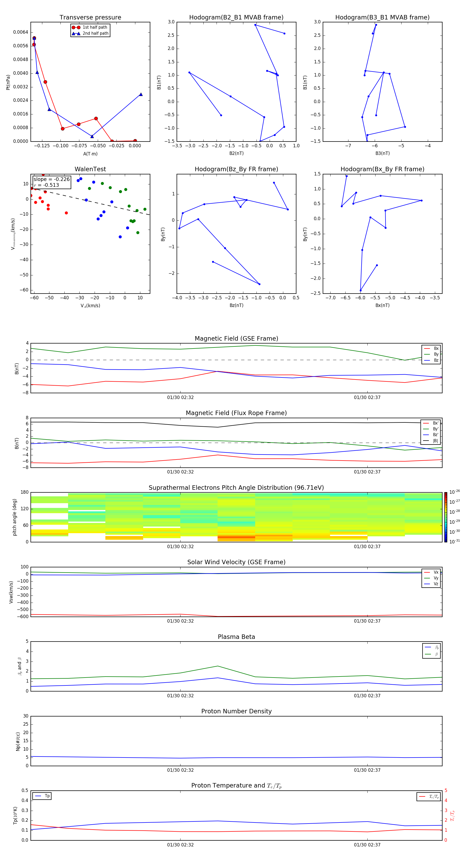
Task: Click the red Te/Tp right axis label
Action: click(453, 815)
